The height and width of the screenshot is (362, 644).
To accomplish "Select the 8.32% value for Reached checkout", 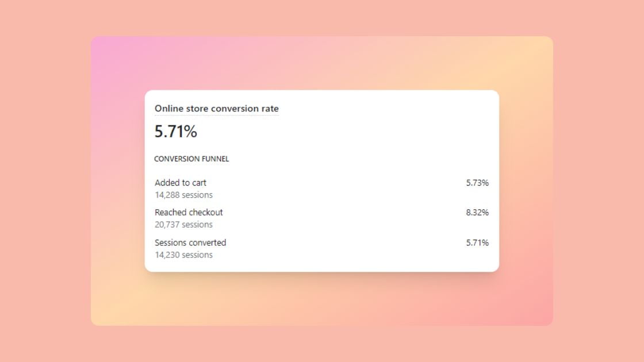I will click(x=477, y=212).
